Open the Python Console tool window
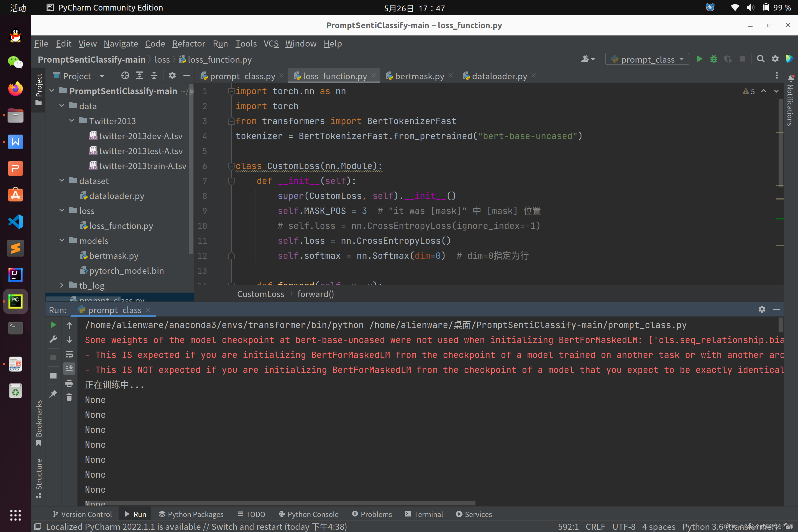Screen dimensions: 798x532 308,514
